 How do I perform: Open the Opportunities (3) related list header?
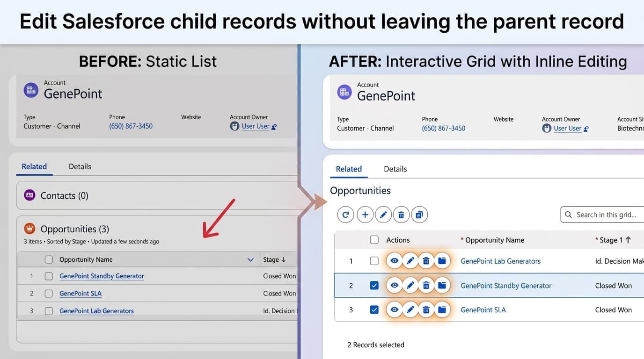pos(75,229)
